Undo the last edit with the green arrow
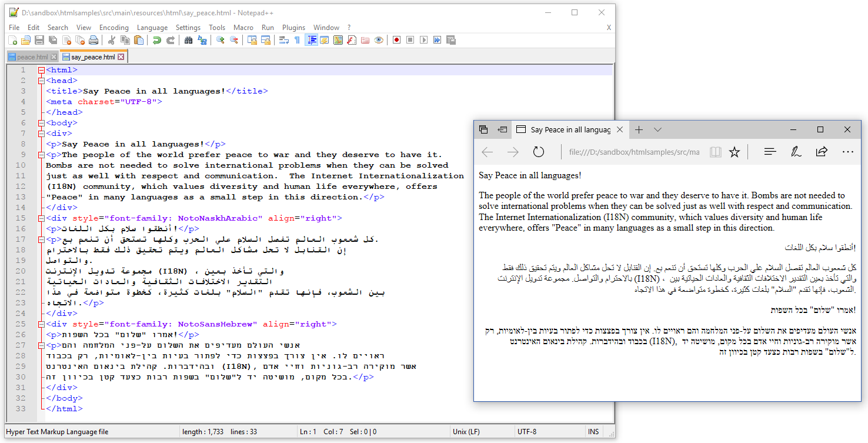This screenshot has height=443, width=868. coord(156,40)
